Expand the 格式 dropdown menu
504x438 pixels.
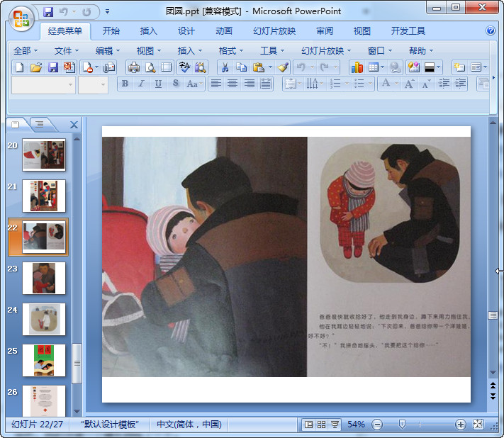click(x=231, y=51)
